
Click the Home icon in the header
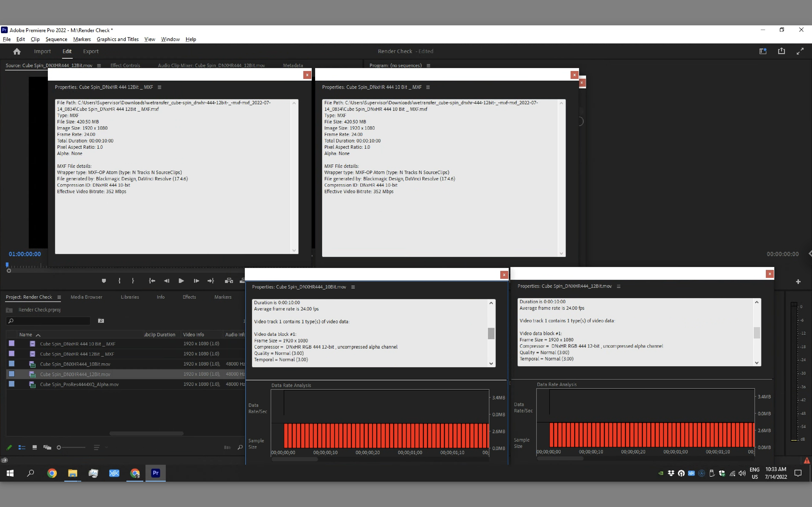click(16, 51)
